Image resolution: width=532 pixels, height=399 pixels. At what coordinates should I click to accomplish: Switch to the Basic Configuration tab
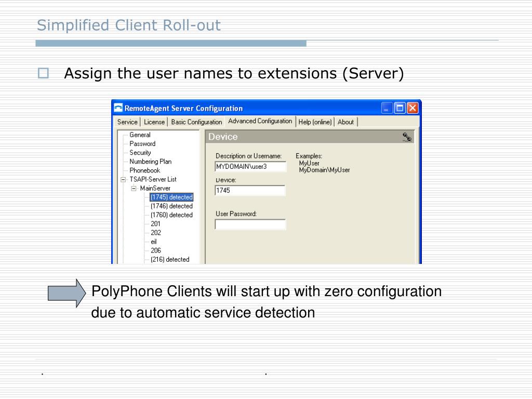[196, 122]
